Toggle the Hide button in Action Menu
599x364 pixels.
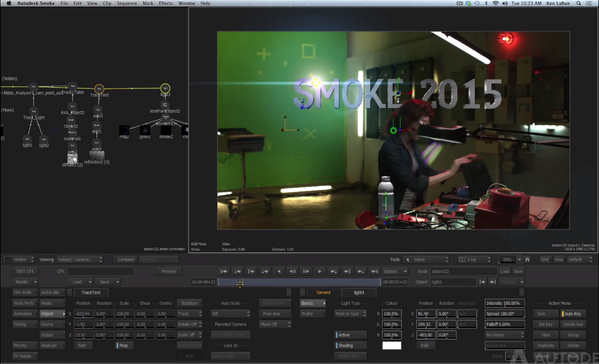pyautogui.click(x=545, y=335)
